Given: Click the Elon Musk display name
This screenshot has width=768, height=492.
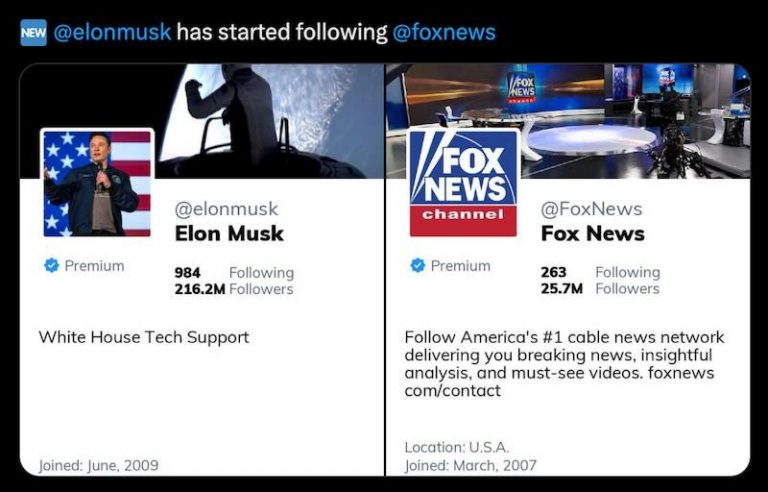Looking at the screenshot, I should 229,234.
